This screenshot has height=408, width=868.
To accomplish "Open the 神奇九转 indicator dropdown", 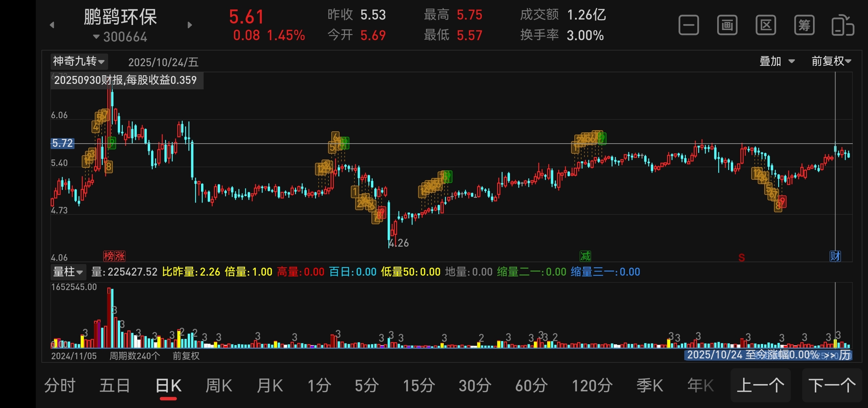I will pyautogui.click(x=79, y=61).
